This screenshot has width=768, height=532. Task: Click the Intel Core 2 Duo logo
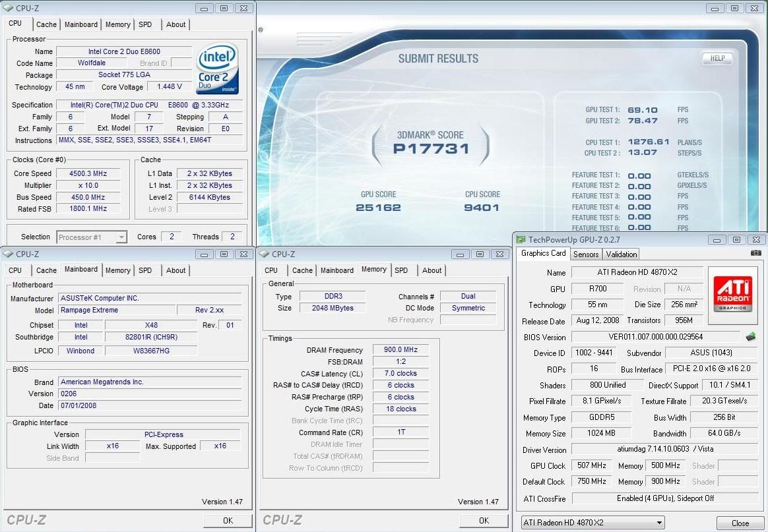(x=218, y=69)
